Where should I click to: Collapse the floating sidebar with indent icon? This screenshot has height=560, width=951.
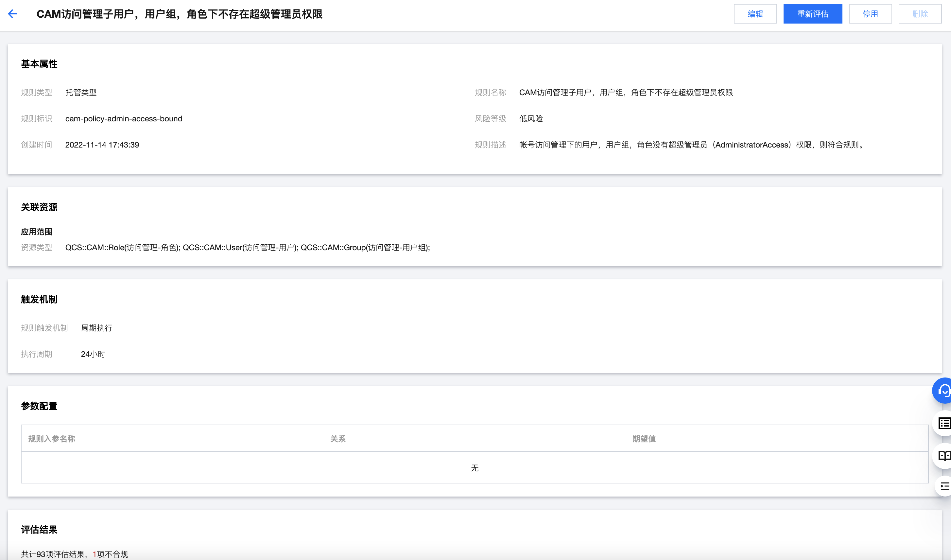coord(944,486)
